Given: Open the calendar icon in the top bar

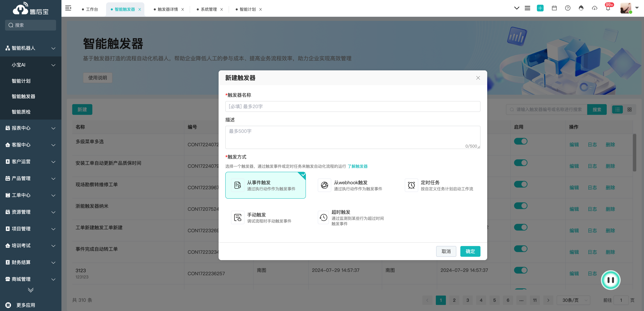Looking at the screenshot, I should (554, 8).
